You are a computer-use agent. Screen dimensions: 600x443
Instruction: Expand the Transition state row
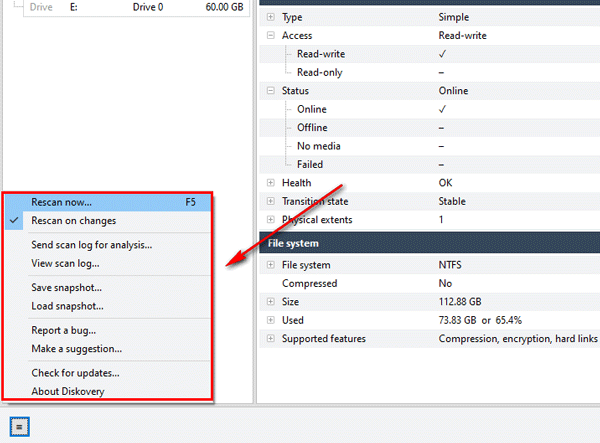271,202
